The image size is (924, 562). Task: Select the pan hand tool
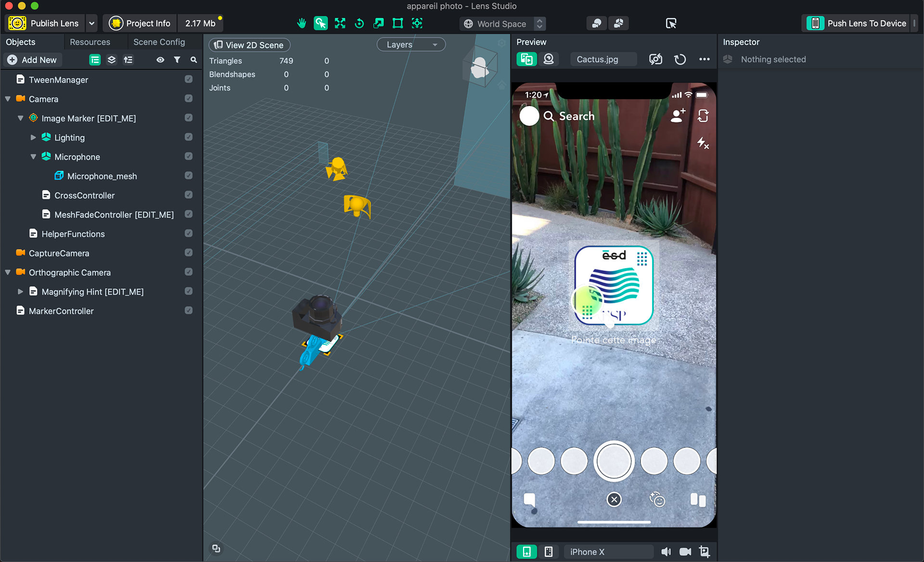tap(301, 23)
